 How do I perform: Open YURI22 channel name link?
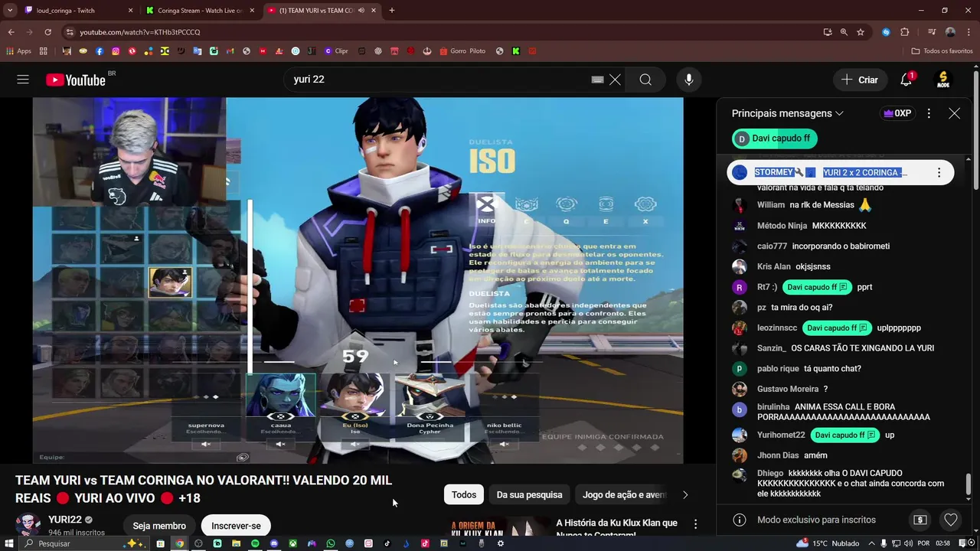[x=65, y=520]
